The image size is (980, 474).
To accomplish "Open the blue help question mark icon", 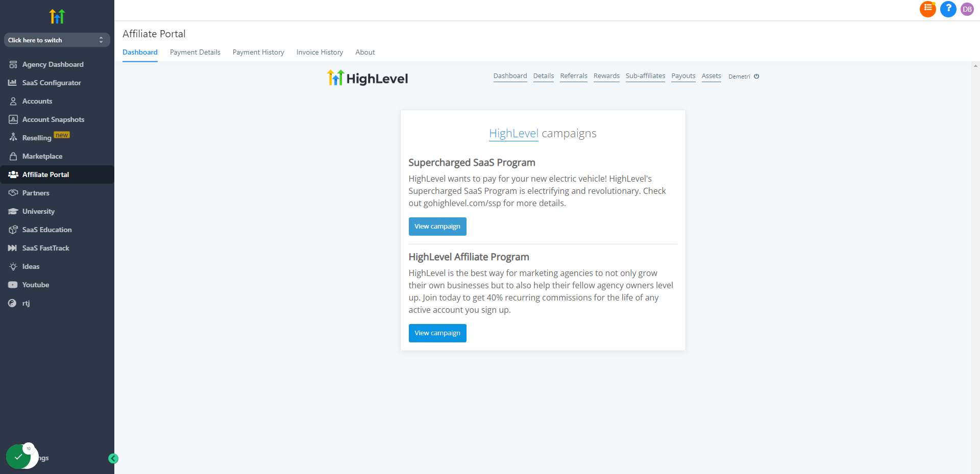I will [x=948, y=9].
